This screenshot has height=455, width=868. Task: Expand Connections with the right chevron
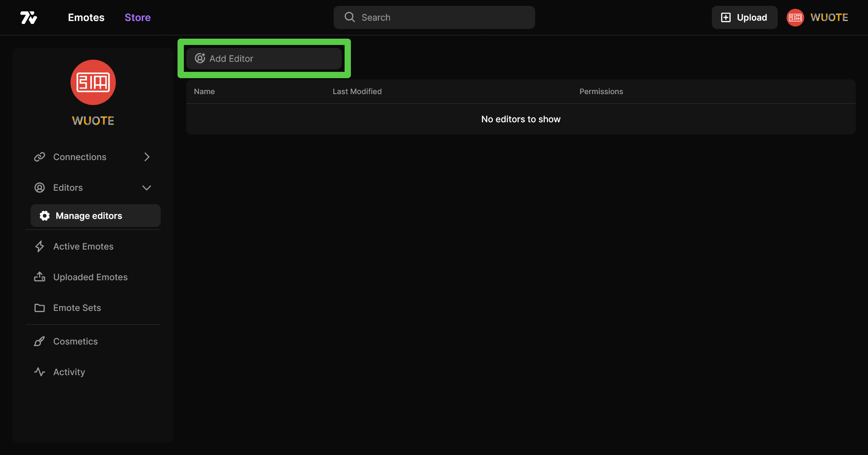(x=147, y=157)
